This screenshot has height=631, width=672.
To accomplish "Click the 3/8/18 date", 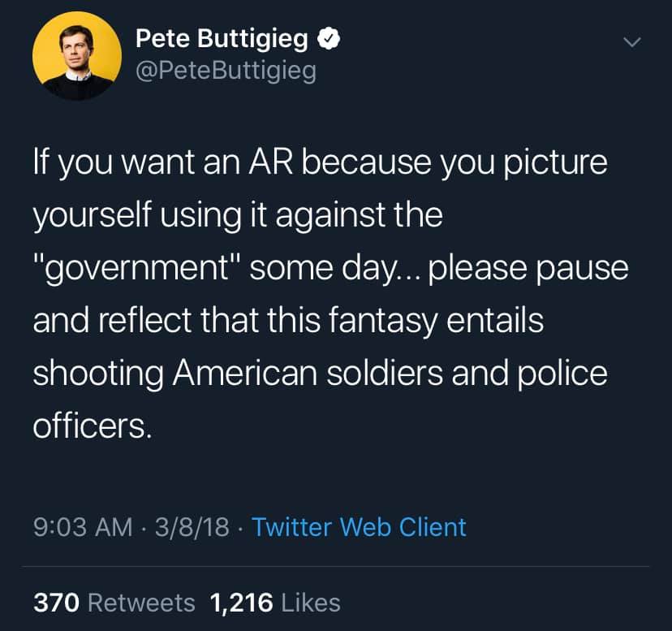I will (192, 527).
